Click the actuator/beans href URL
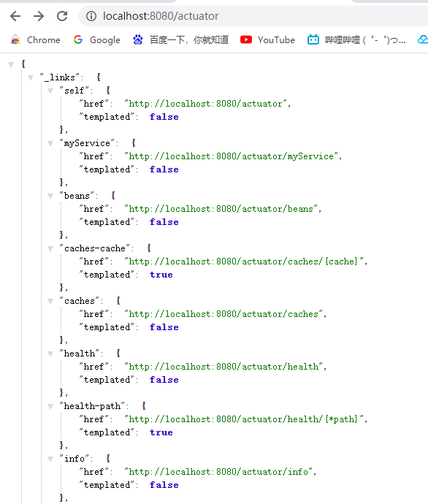The image size is (428, 504). pos(221,209)
